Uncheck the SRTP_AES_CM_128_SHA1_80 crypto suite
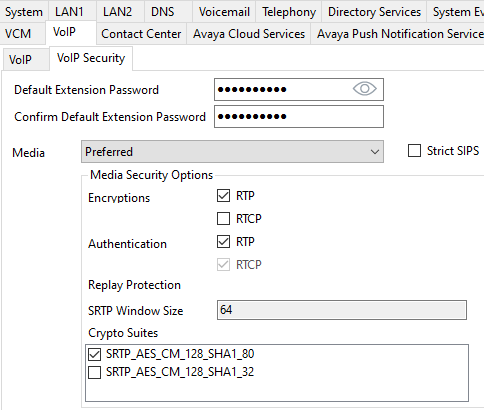Viewport: 484px width, 410px height. (94, 354)
